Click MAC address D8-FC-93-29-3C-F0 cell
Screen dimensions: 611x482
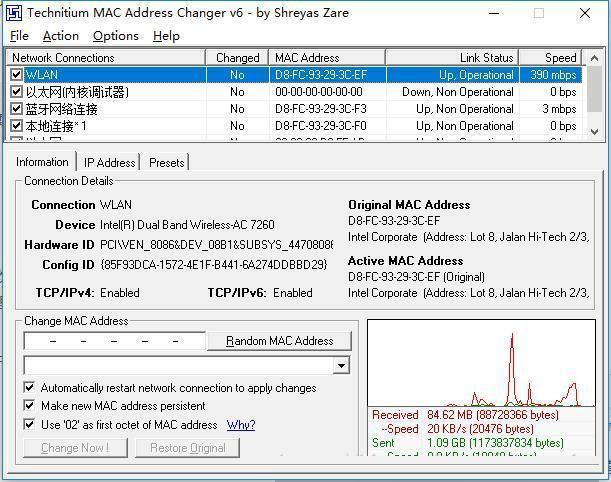(x=321, y=126)
